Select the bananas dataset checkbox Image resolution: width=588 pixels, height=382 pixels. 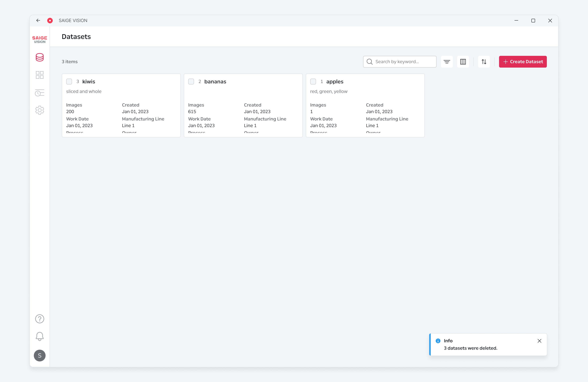[x=191, y=82]
